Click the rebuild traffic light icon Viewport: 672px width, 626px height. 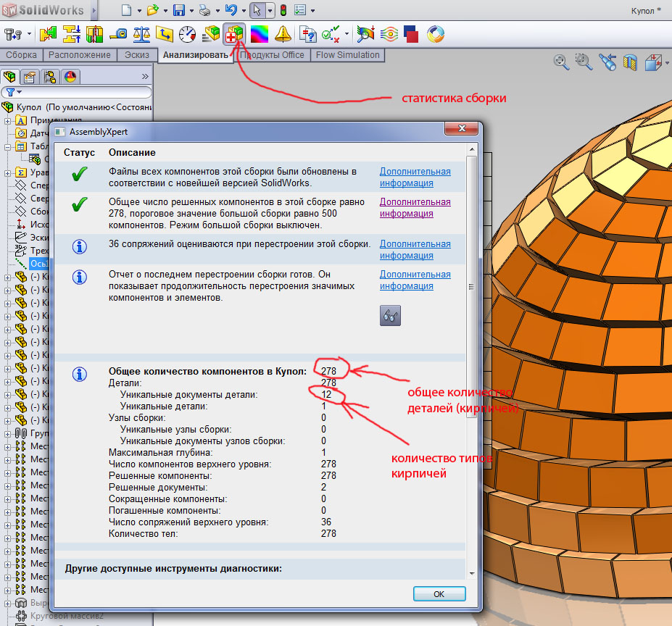(283, 10)
